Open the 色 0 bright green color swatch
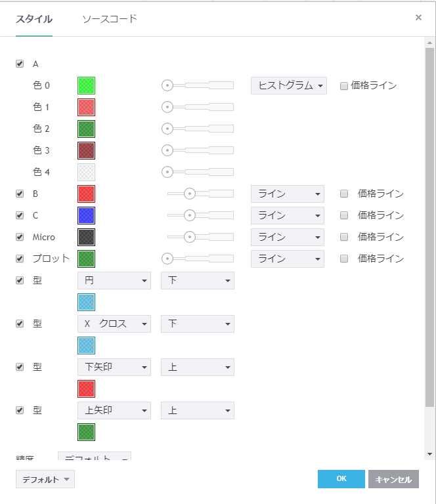 coord(86,85)
